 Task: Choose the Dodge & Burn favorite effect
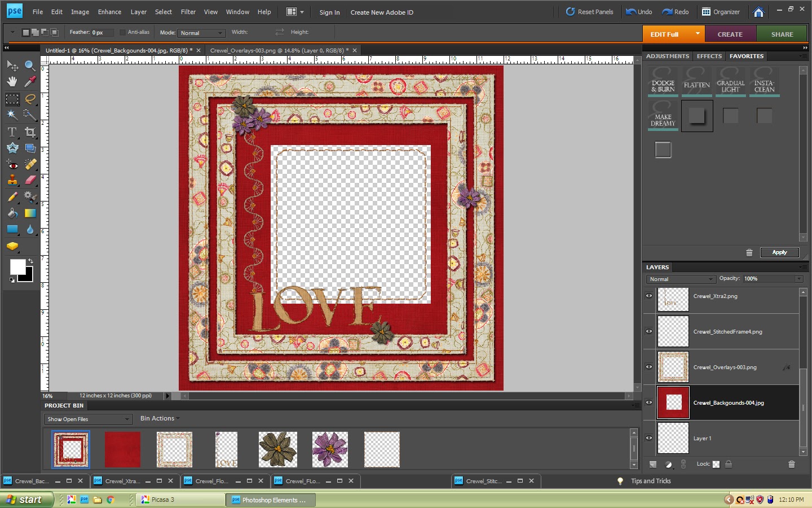(x=663, y=82)
